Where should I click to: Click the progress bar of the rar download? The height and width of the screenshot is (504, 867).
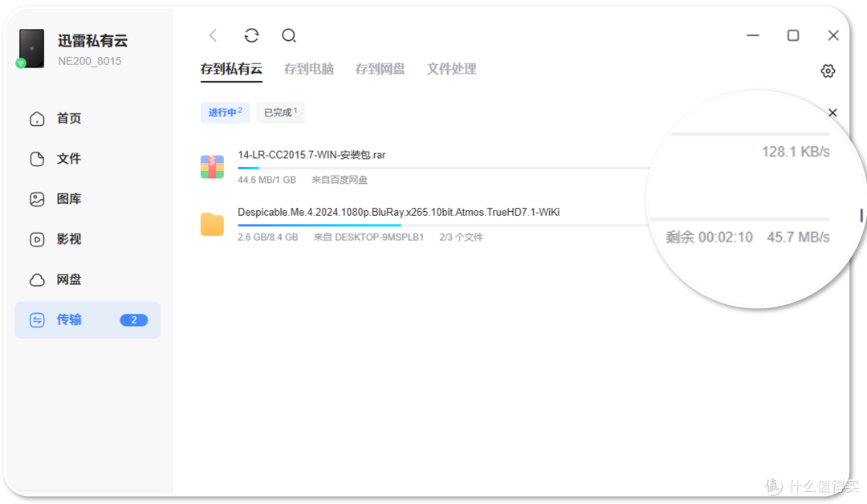444,168
